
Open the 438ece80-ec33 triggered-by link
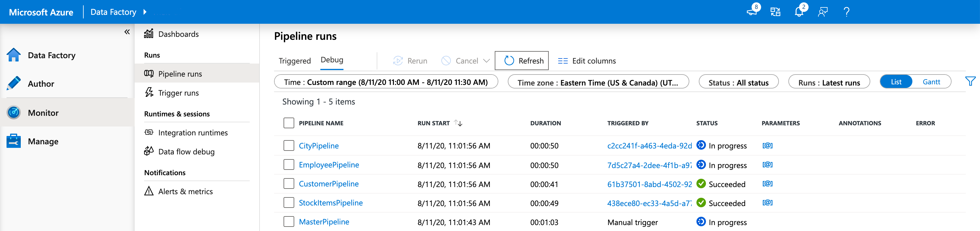[x=649, y=203]
